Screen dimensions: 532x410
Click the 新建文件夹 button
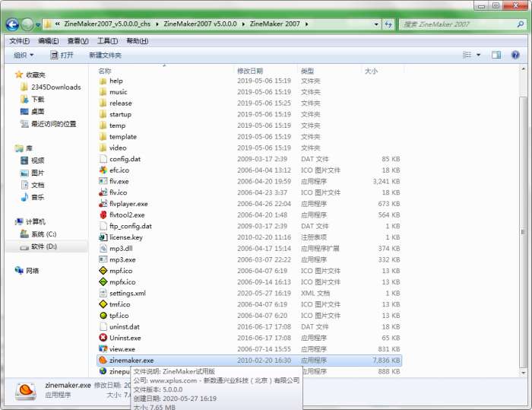pos(105,55)
